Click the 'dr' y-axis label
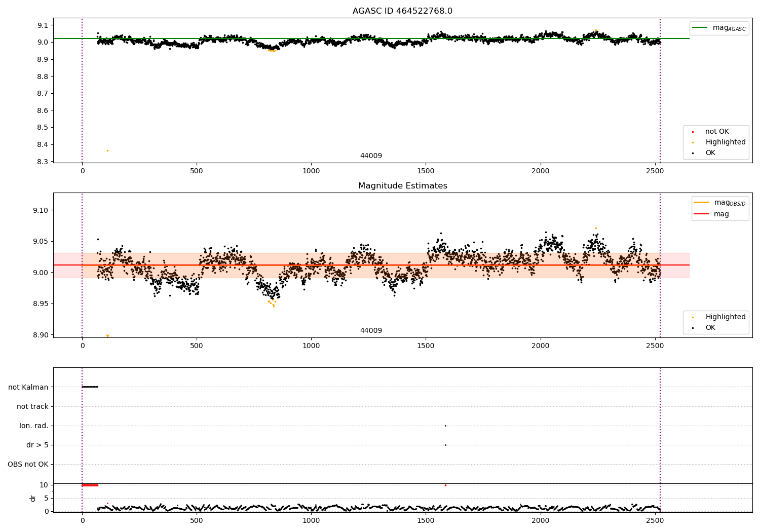This screenshot has width=760, height=532. [33, 498]
